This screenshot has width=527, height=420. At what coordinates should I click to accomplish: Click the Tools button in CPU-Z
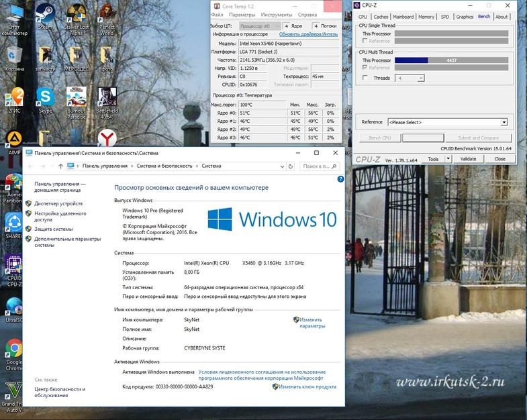[433, 158]
